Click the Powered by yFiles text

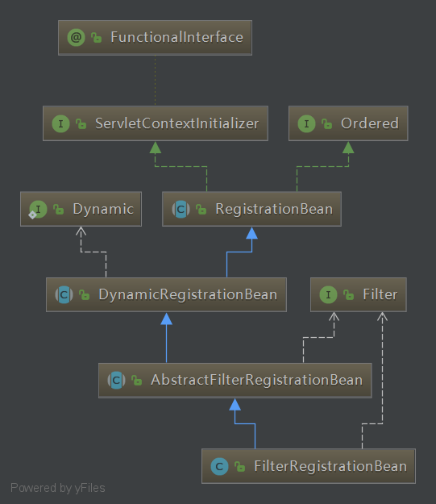tap(58, 488)
